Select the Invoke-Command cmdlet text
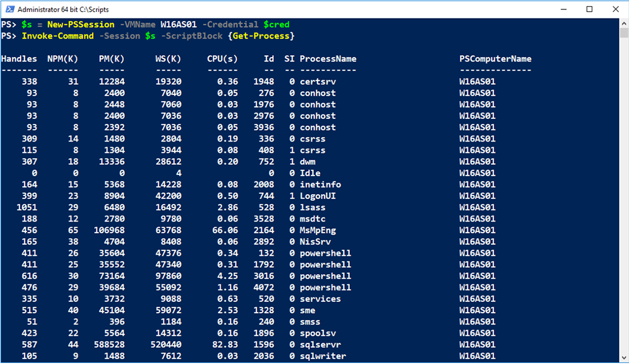The image size is (629, 364). tap(58, 36)
